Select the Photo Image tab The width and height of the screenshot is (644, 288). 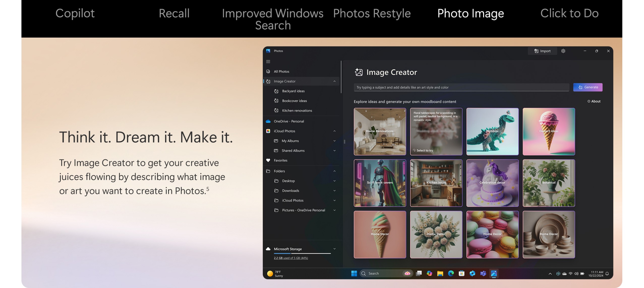pos(471,13)
